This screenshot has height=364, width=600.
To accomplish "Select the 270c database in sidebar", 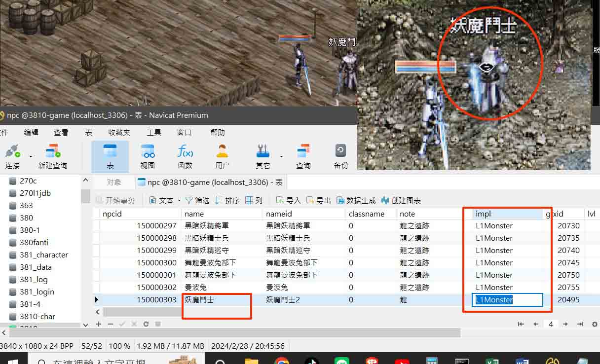I will (x=28, y=181).
